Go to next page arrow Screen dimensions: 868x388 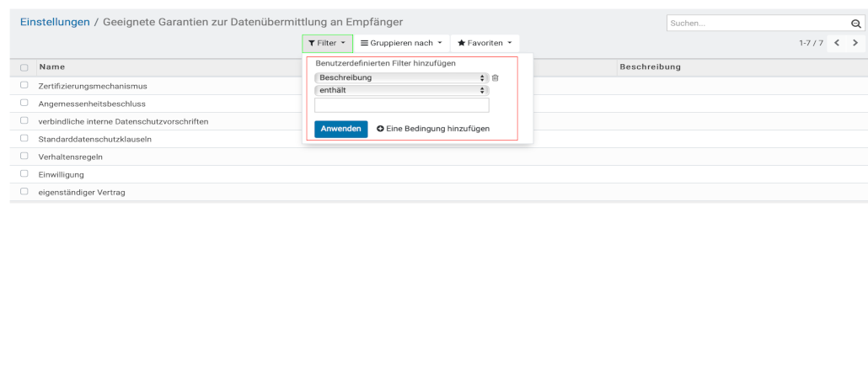(855, 43)
